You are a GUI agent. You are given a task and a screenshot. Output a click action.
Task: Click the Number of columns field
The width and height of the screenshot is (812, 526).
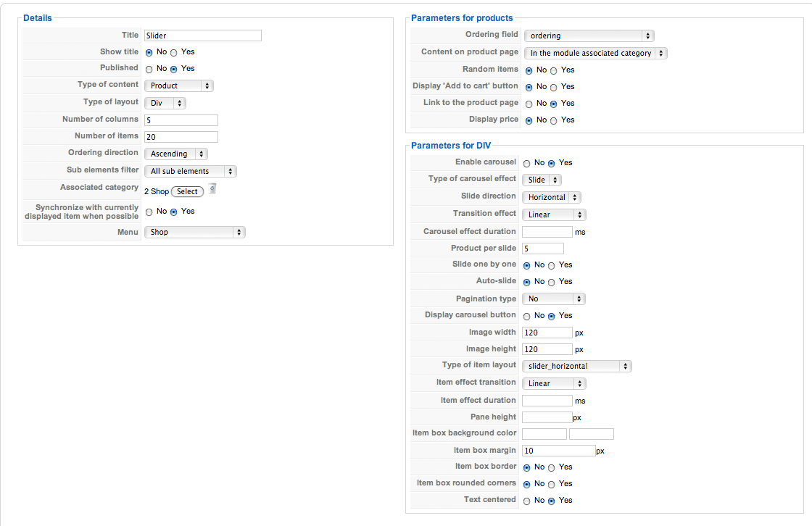tap(181, 120)
